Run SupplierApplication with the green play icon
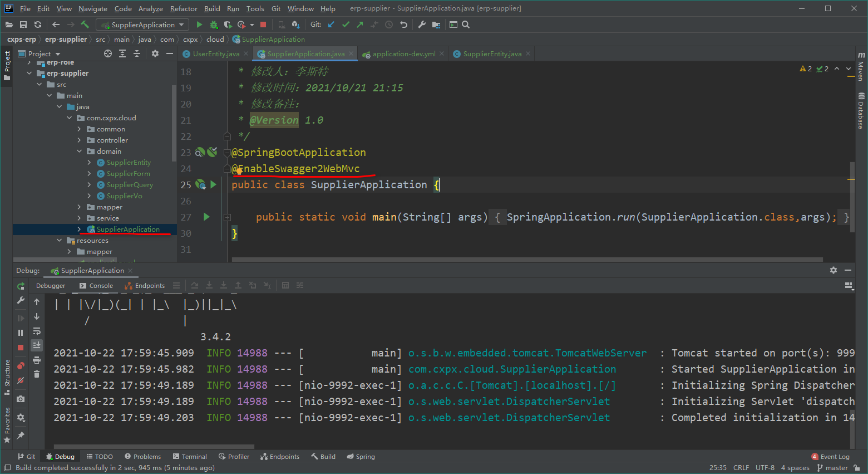This screenshot has height=474, width=868. [x=199, y=25]
